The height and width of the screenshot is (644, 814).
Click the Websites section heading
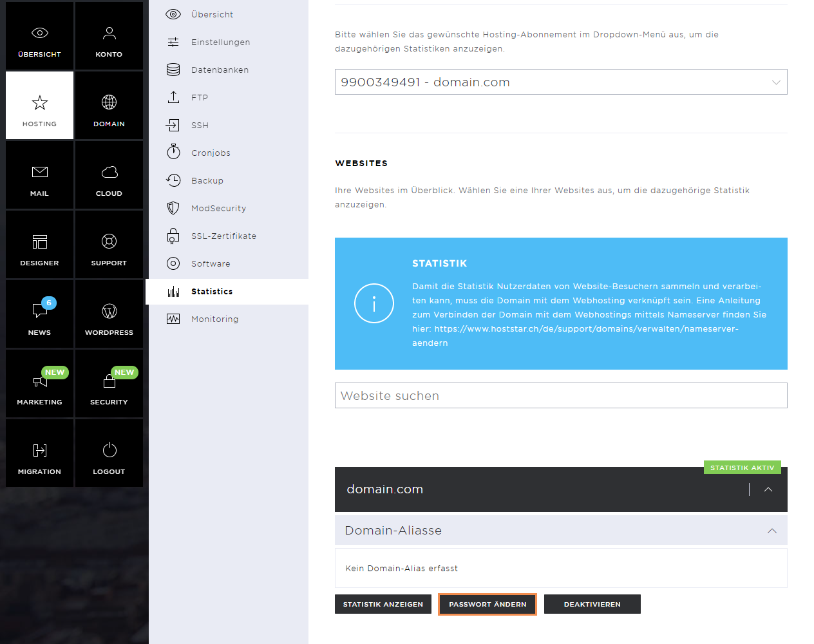(x=362, y=163)
